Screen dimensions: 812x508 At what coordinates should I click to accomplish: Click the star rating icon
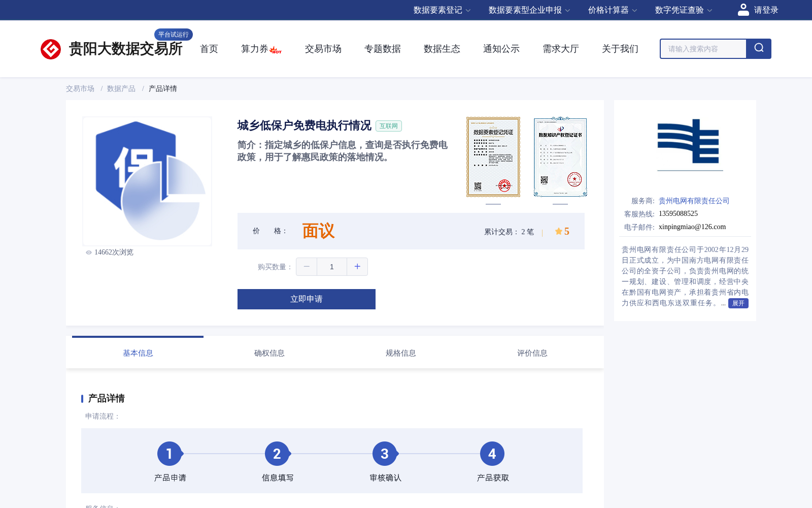pyautogui.click(x=559, y=231)
